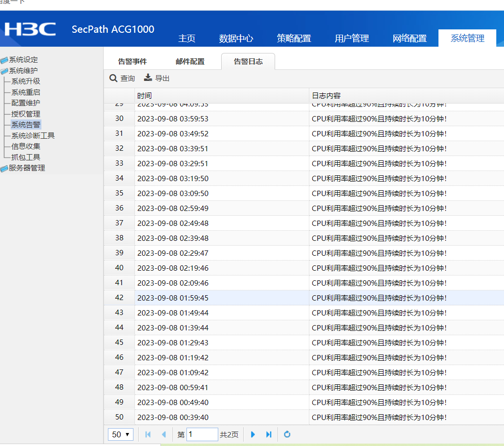Select row 36 timestamp 2023-09-08 02:59:49
Screen dimensions: 504x446
(173, 209)
